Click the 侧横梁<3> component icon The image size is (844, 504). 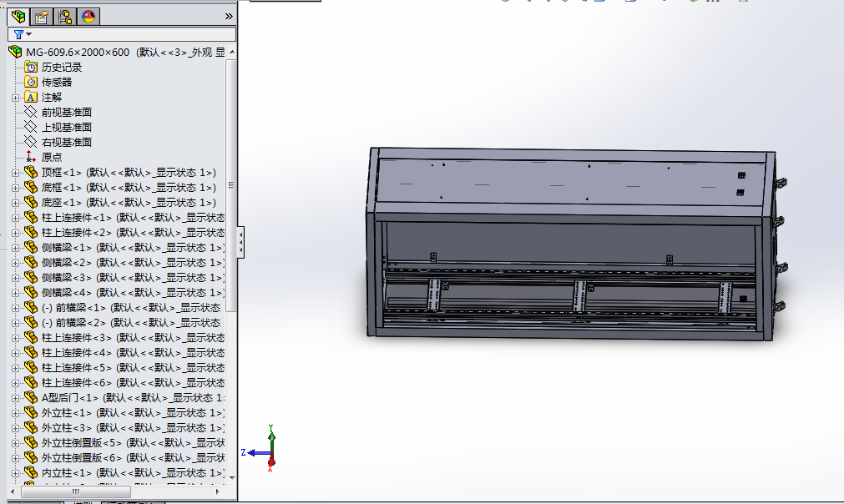pos(31,278)
